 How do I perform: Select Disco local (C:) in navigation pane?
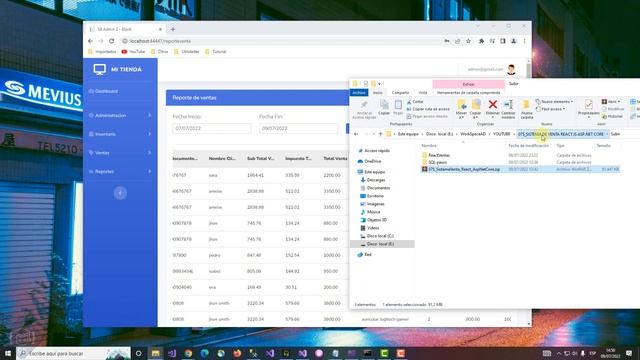[379, 236]
